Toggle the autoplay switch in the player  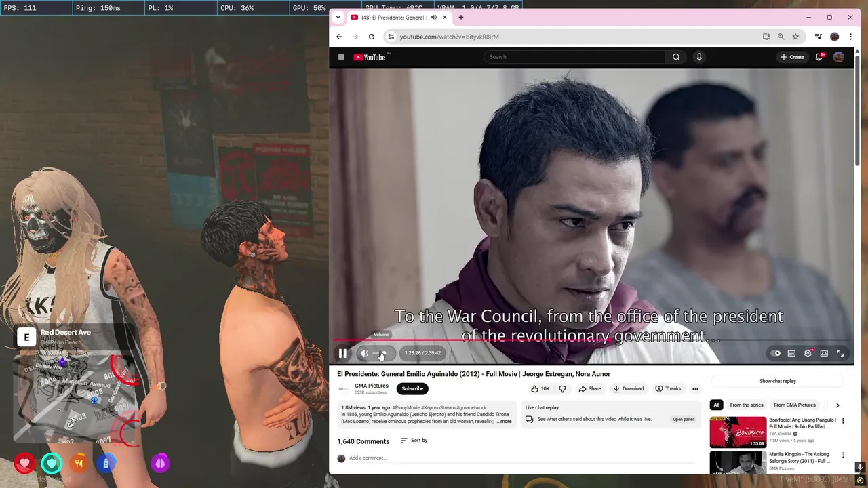click(x=775, y=353)
